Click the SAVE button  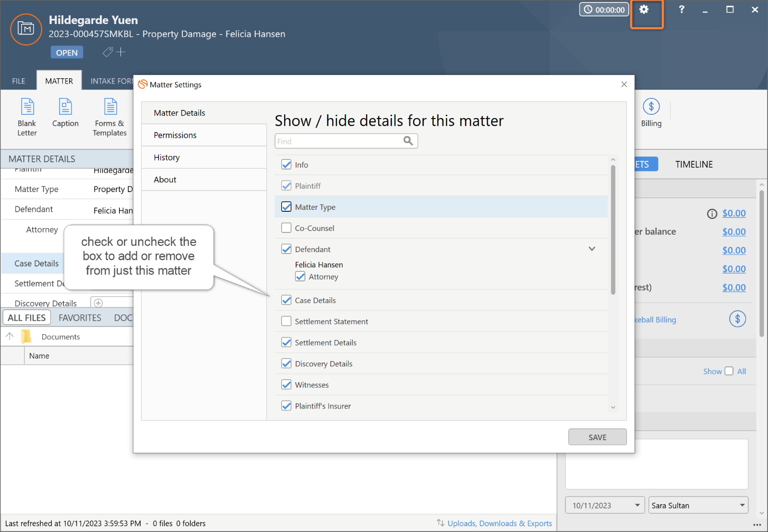click(x=598, y=437)
